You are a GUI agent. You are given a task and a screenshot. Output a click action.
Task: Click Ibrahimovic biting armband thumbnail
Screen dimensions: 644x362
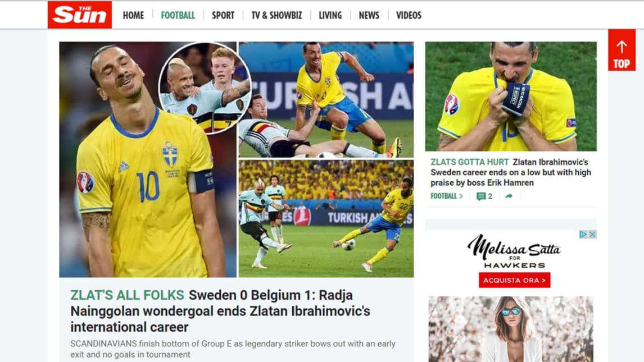coord(511,97)
